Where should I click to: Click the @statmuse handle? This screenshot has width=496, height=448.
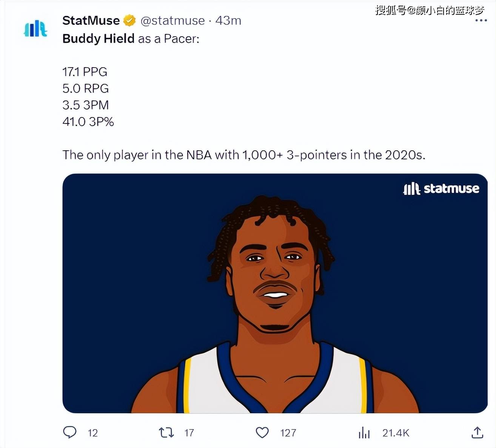click(173, 20)
